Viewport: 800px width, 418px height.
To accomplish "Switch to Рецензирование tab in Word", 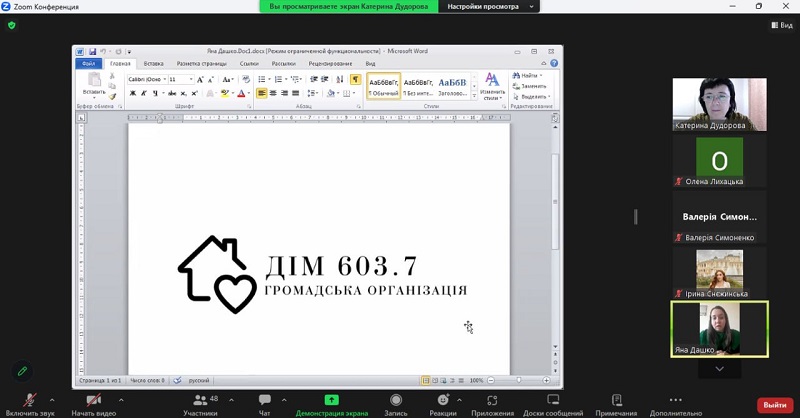I will pyautogui.click(x=330, y=64).
